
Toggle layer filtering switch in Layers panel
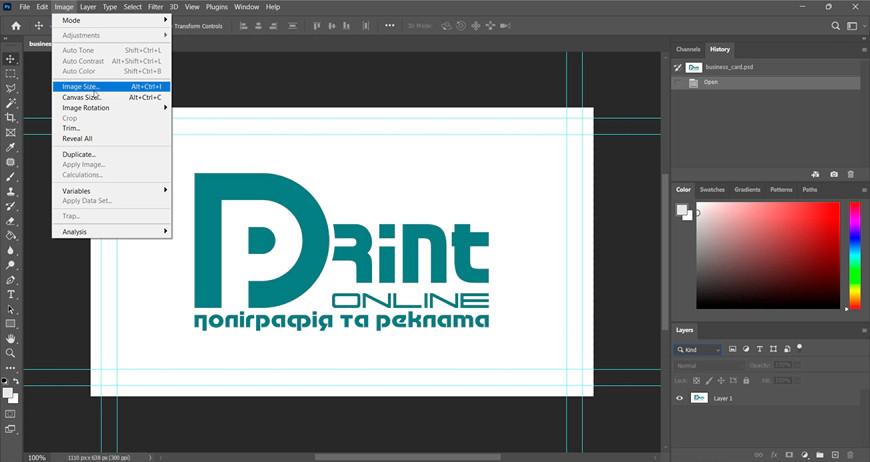point(800,348)
